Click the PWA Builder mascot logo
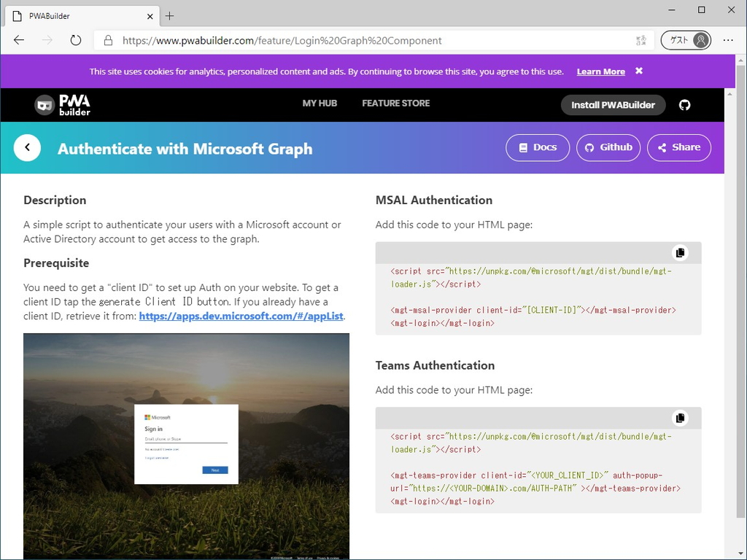This screenshot has width=747, height=560. tap(44, 105)
